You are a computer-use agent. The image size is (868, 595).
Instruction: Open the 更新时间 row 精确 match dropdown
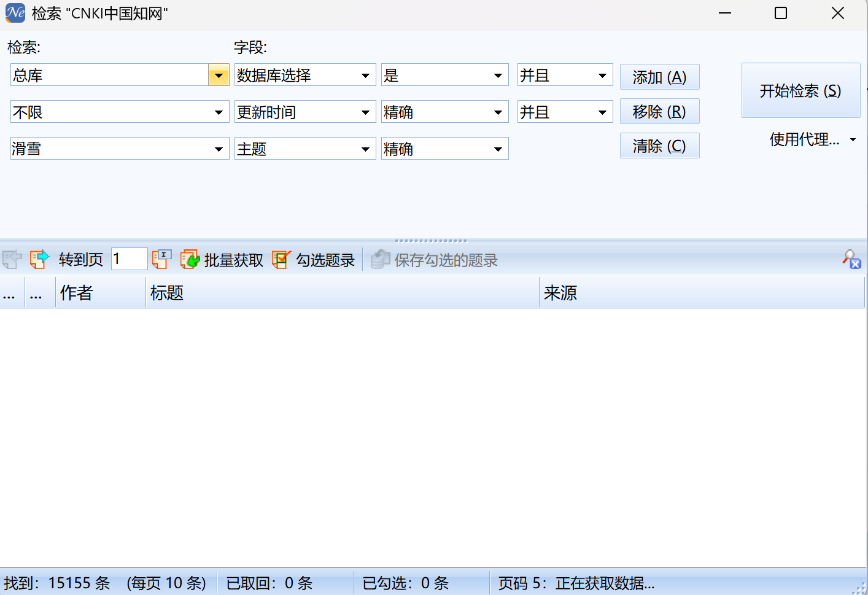tap(498, 112)
